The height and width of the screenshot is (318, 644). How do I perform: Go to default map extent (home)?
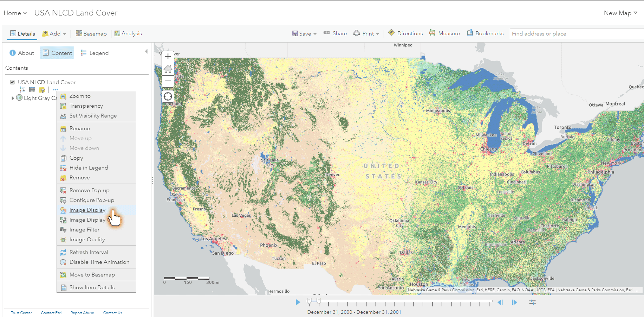point(168,69)
